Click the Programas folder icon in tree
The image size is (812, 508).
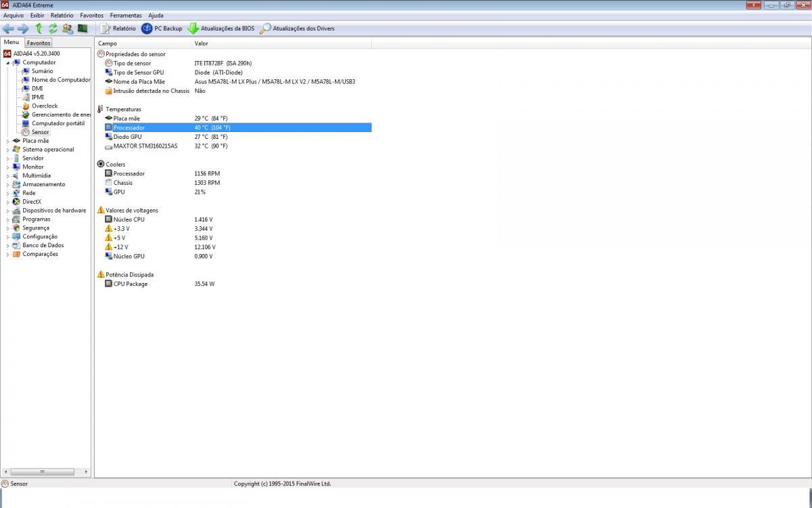click(16, 219)
